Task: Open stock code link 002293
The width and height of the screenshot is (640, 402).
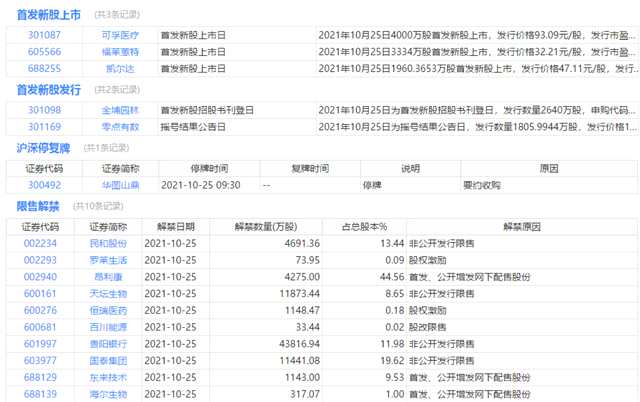Action: tap(40, 260)
